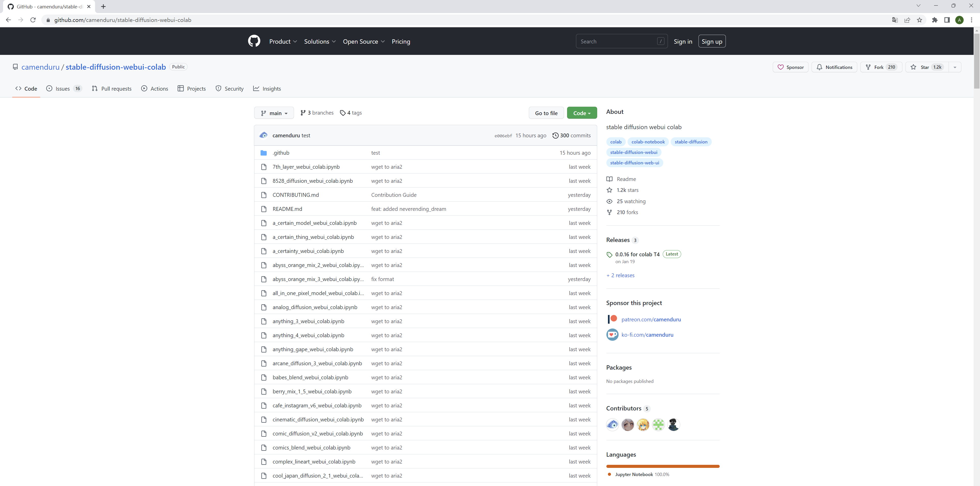980x486 pixels.
Task: Open the Projects tab
Action: coord(191,89)
